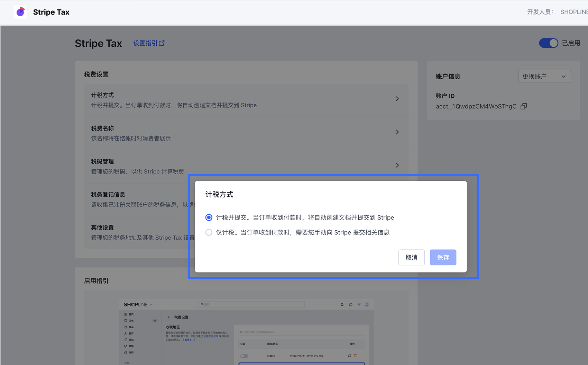Select 计税并提交 radio option
The height and width of the screenshot is (365, 588).
pyautogui.click(x=209, y=217)
